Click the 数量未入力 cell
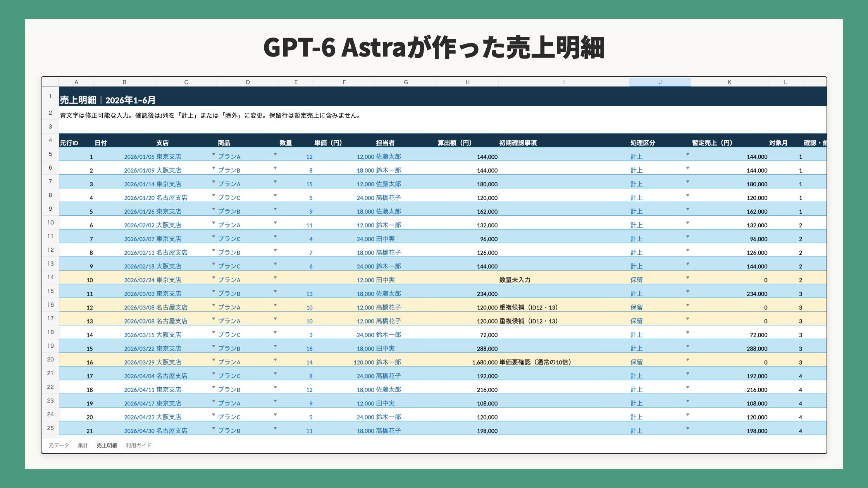This screenshot has height=488, width=868. point(564,278)
